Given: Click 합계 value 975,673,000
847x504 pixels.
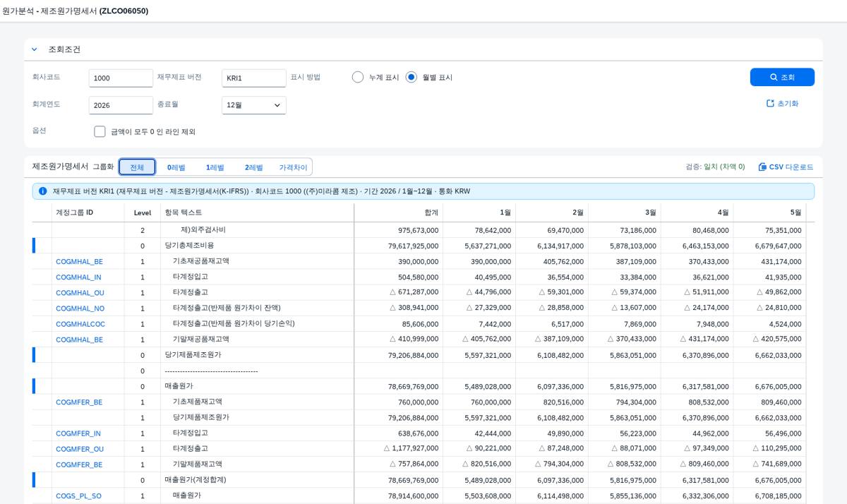Looking at the screenshot, I should pos(419,230).
